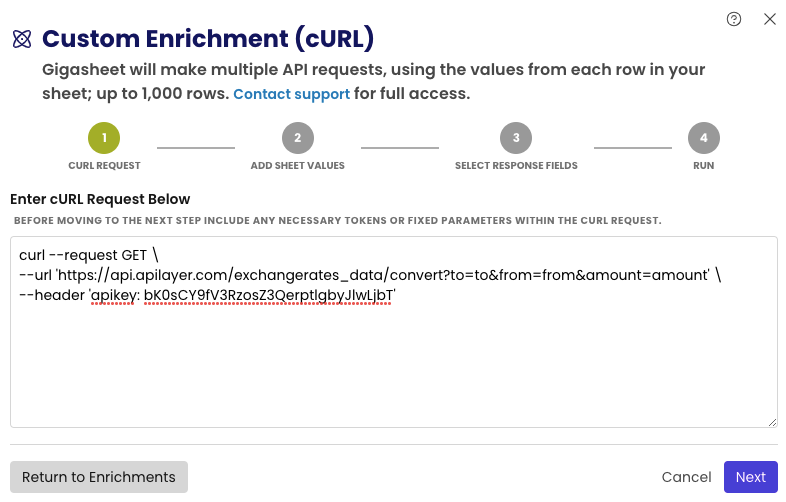The width and height of the screenshot is (786, 502).
Task: Click the atom icon beside the title
Action: (22, 39)
